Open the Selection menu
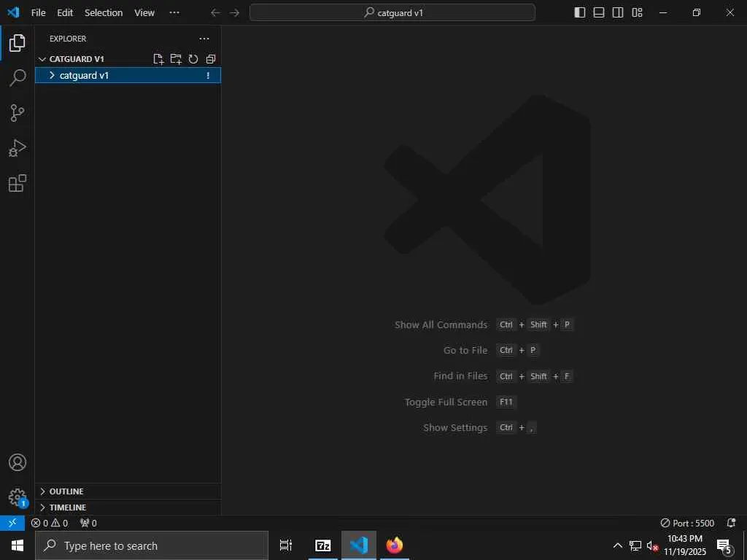This screenshot has height=560, width=747. coord(104,13)
